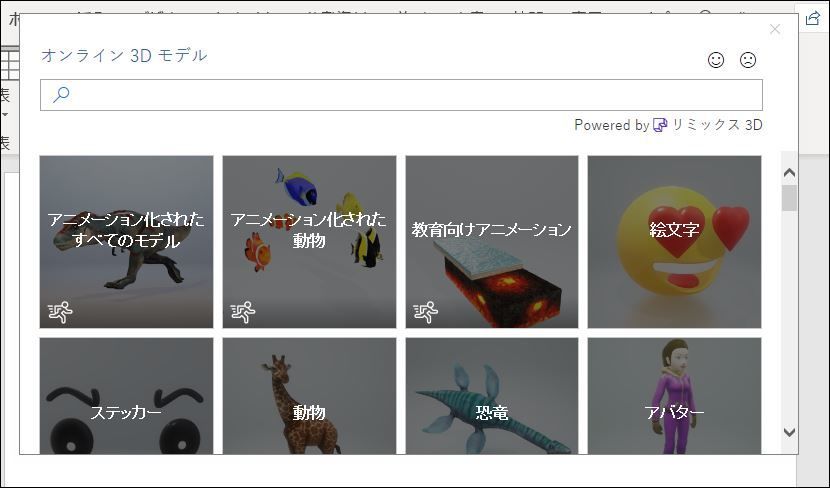Click the オンライン 3D モデル title
This screenshot has height=488, width=830.
tap(124, 56)
